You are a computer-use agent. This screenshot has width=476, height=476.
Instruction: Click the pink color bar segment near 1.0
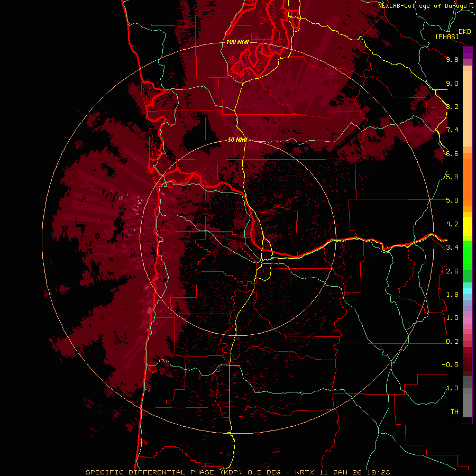coord(467,321)
